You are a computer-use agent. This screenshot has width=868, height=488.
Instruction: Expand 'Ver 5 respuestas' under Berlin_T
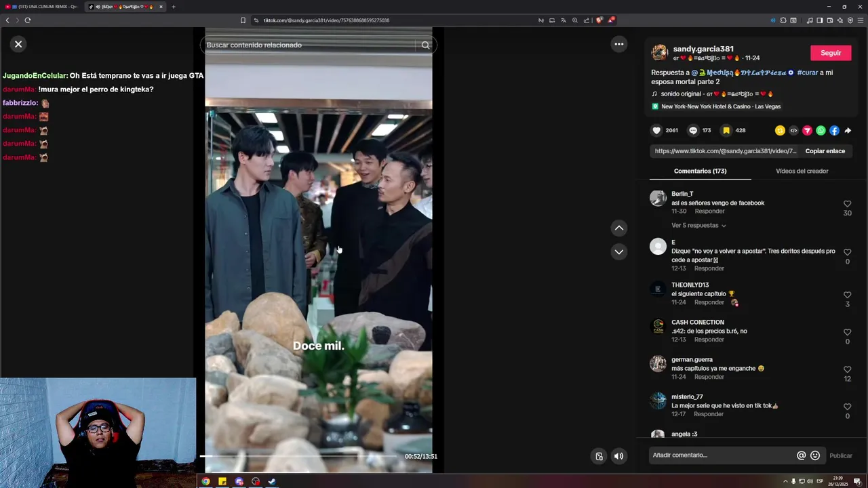click(x=698, y=225)
